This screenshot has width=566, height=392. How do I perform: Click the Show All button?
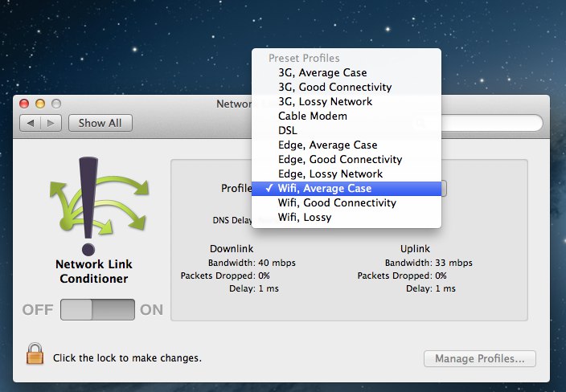pos(100,124)
